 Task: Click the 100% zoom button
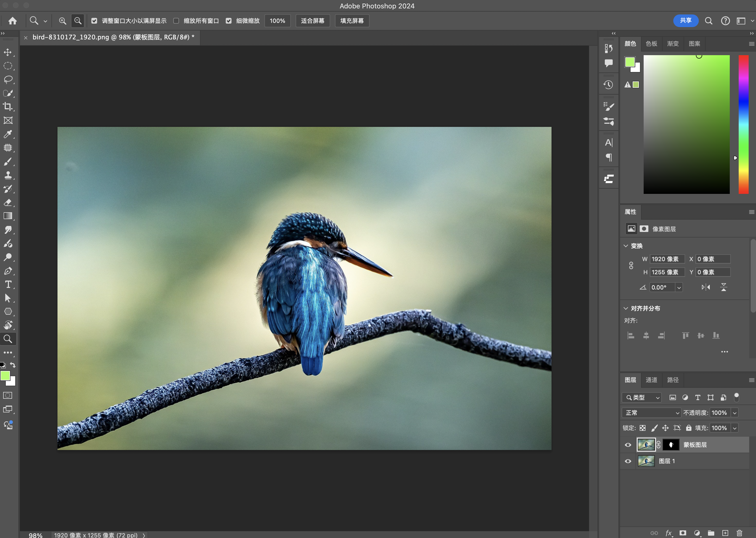tap(277, 21)
